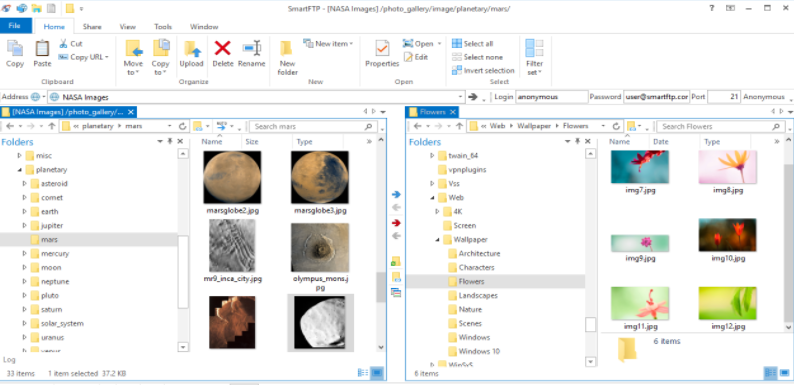This screenshot has width=794, height=385.
Task: Click Invert selection
Action: [x=483, y=70]
